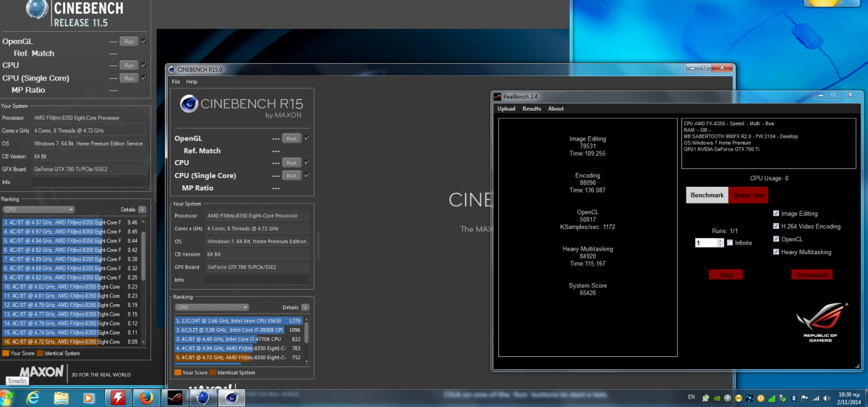Toggle OpenGL checkmark in Cinebench 11.5
The image size is (868, 407).
[144, 41]
